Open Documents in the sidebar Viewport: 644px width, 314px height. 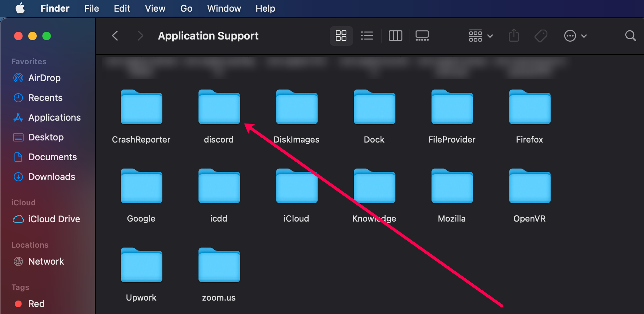pos(45,157)
